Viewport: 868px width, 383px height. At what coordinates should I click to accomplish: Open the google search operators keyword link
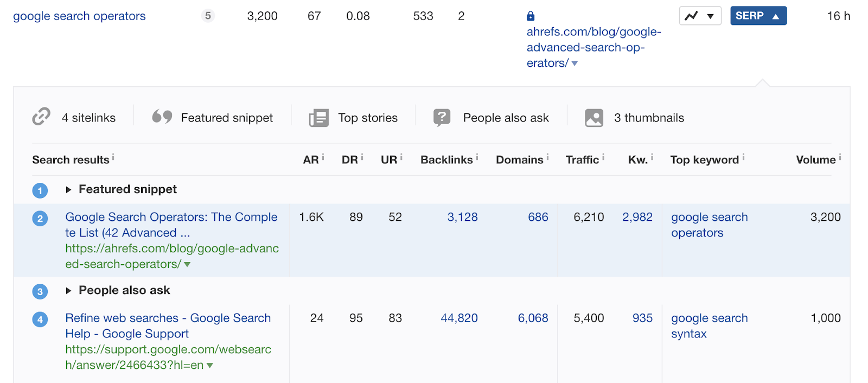79,16
